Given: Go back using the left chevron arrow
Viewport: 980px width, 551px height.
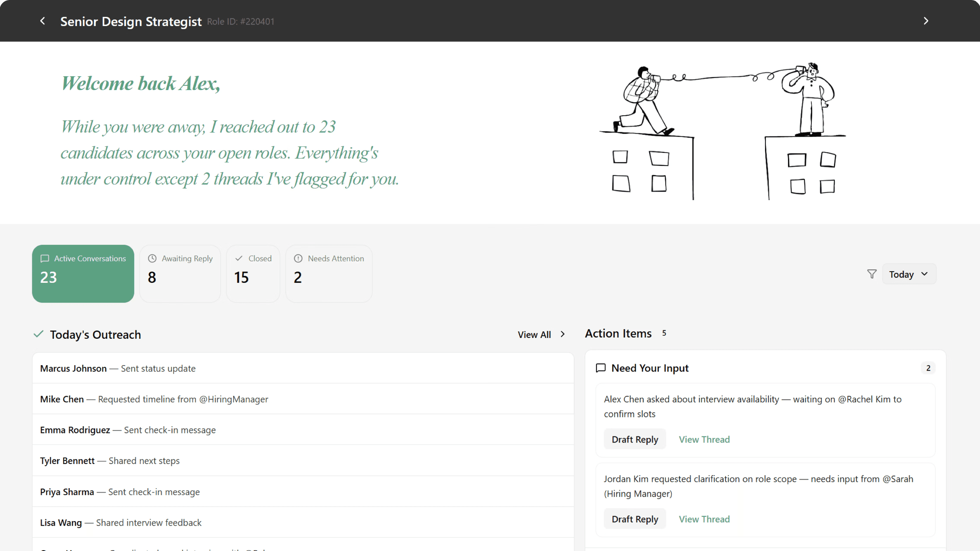Looking at the screenshot, I should [43, 21].
